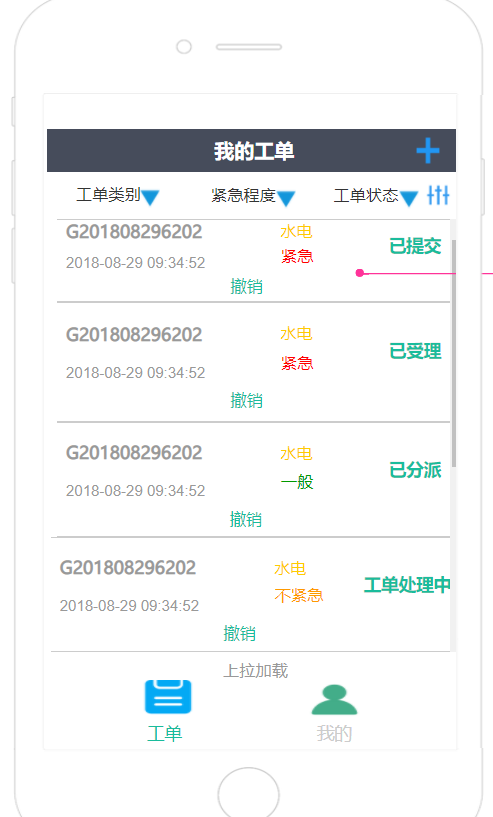Expand the 紧急程度 dropdown filter

click(253, 196)
